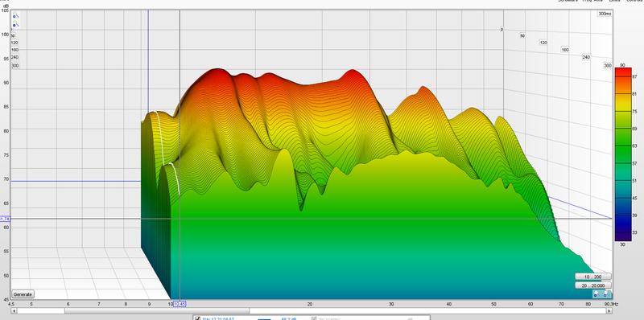644x320 pixels.
Task: Click the Generate button
Action: [23, 294]
